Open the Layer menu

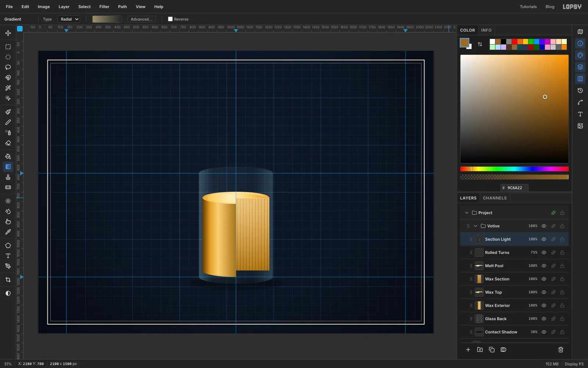click(64, 7)
